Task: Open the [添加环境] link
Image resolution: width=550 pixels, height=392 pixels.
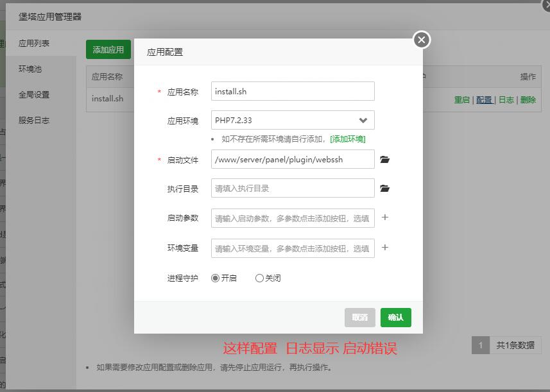Action: pos(348,139)
